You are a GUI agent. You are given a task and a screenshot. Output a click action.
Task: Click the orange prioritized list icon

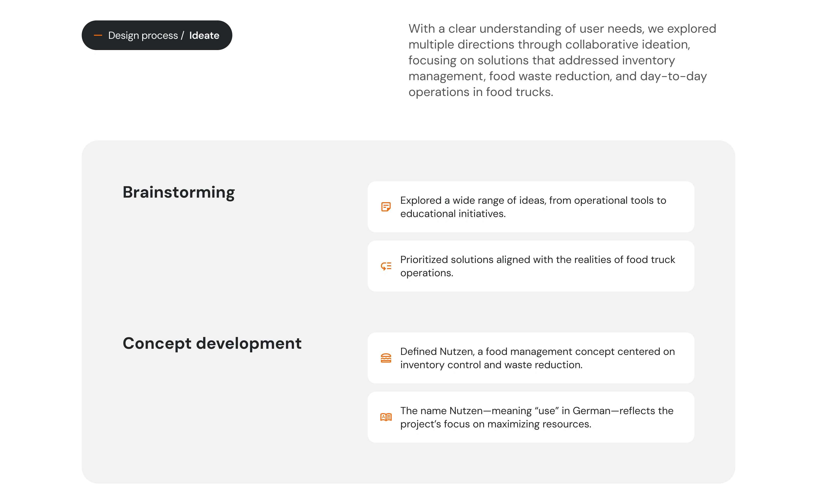[x=386, y=266]
